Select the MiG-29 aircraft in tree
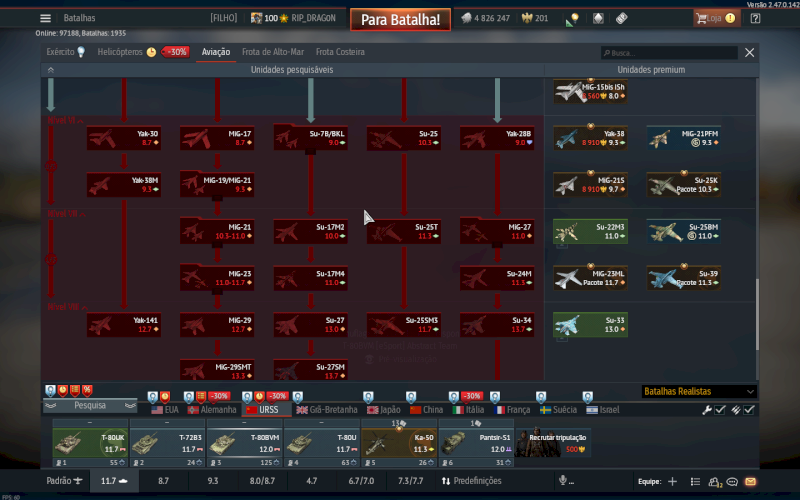This screenshot has width=800, height=500. pyautogui.click(x=217, y=324)
